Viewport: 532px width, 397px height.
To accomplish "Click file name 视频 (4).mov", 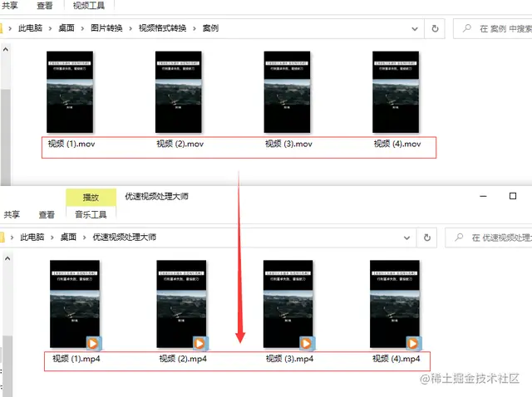I will tap(397, 144).
